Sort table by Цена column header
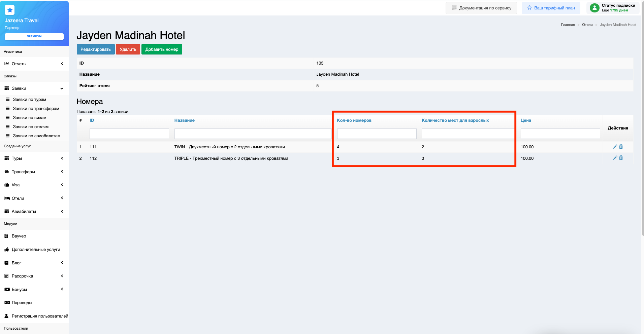The image size is (644, 334). [525, 120]
